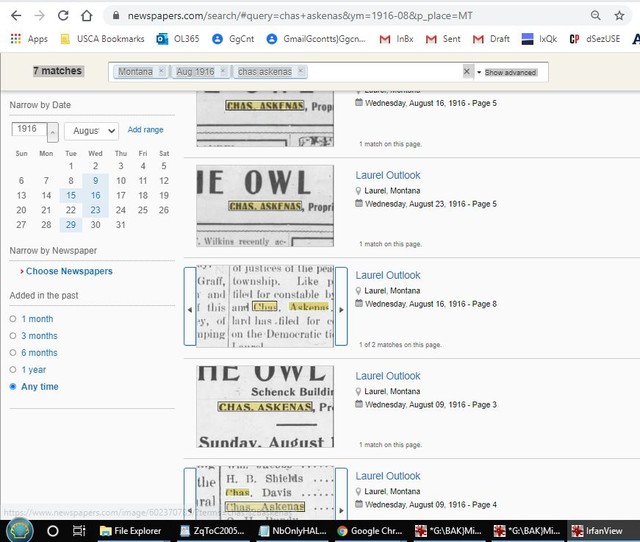Screen dimensions: 640x542
Task: Open the USCA Bookmarks folder
Action: click(102, 39)
